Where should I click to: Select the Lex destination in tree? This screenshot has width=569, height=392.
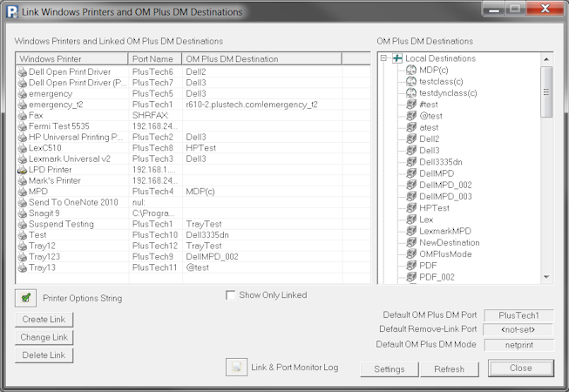click(x=426, y=220)
